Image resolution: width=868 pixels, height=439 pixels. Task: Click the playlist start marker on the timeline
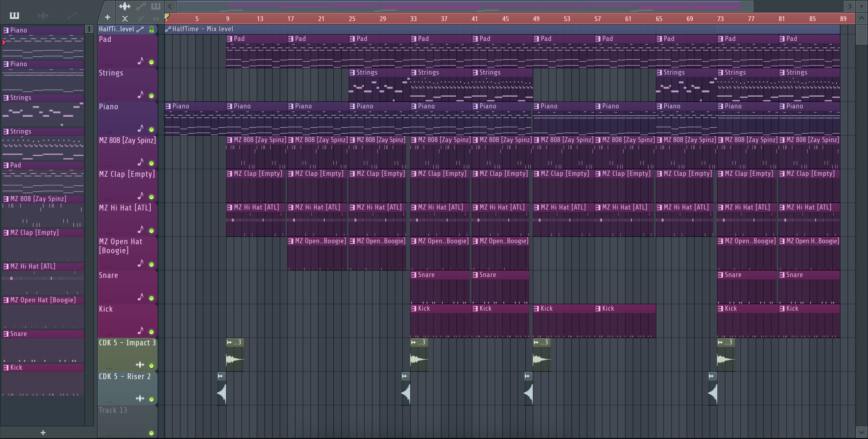coord(167,16)
